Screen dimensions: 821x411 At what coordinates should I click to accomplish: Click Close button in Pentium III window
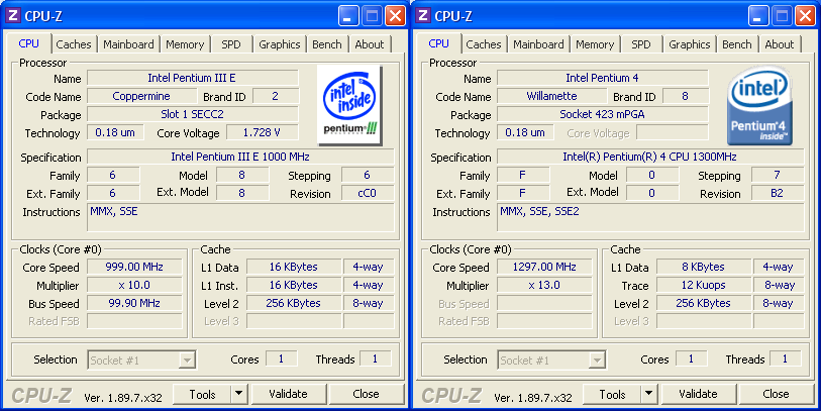[x=366, y=394]
